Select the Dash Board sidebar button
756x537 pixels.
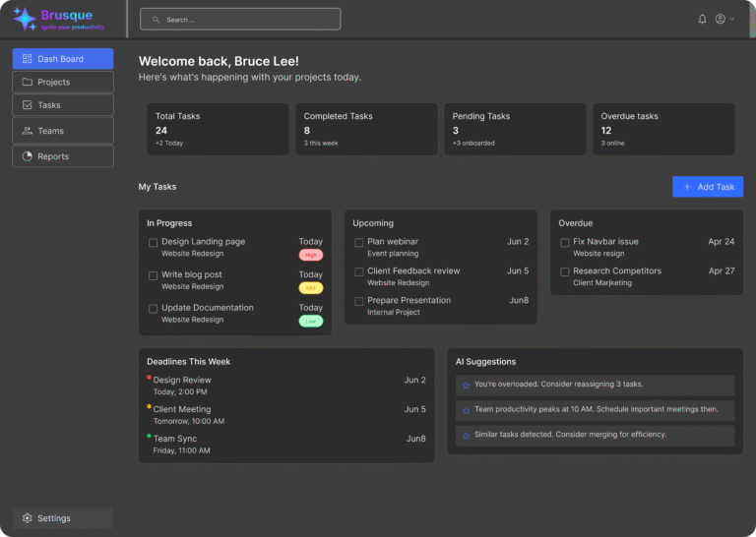[x=63, y=59]
